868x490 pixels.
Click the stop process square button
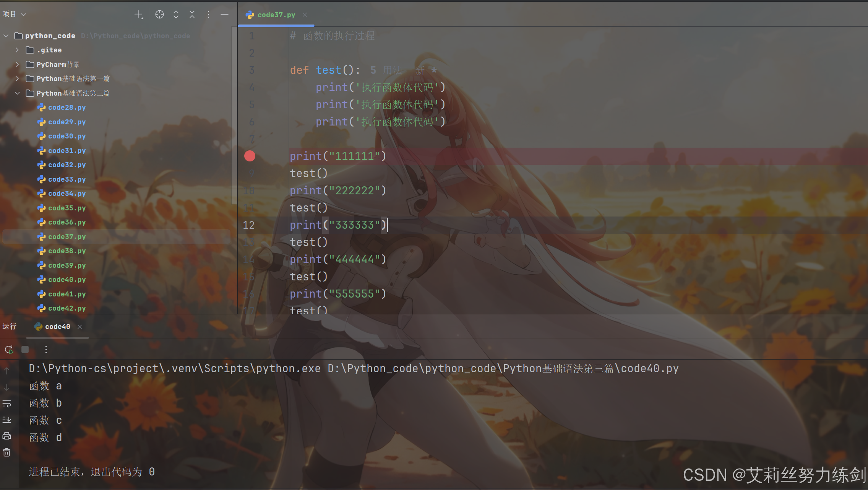pyautogui.click(x=25, y=349)
